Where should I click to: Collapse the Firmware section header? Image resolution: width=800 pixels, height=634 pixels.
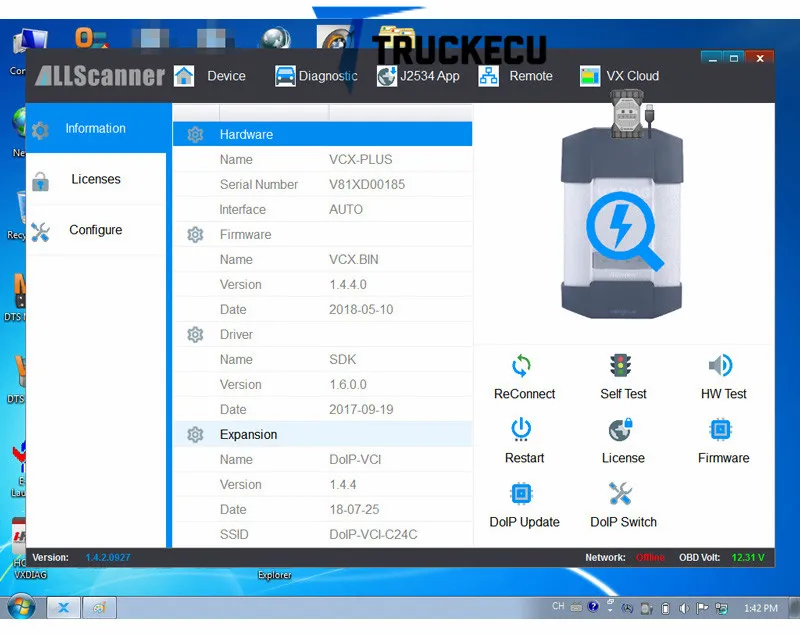click(322, 235)
